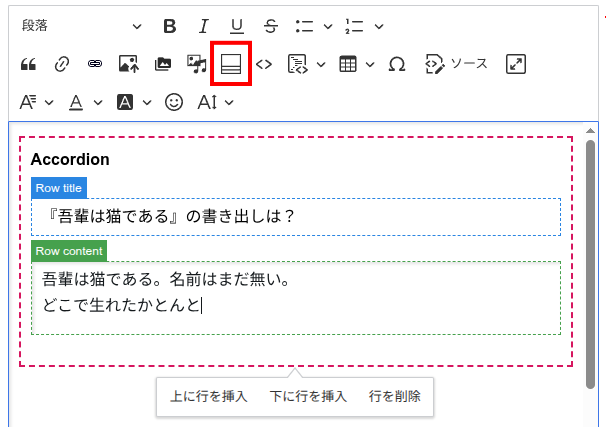Open the emoji picker
The image size is (606, 427).
coord(174,102)
